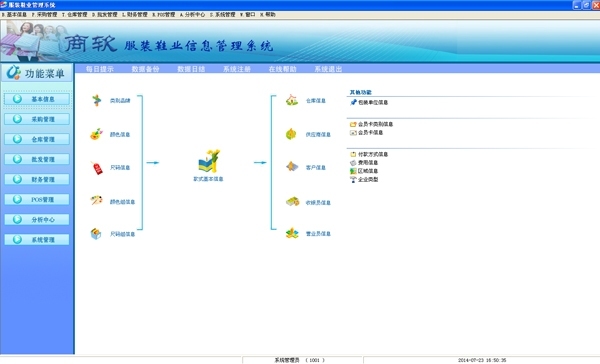
Task: Click the 批发管理 sidebar button
Action: coord(37,159)
